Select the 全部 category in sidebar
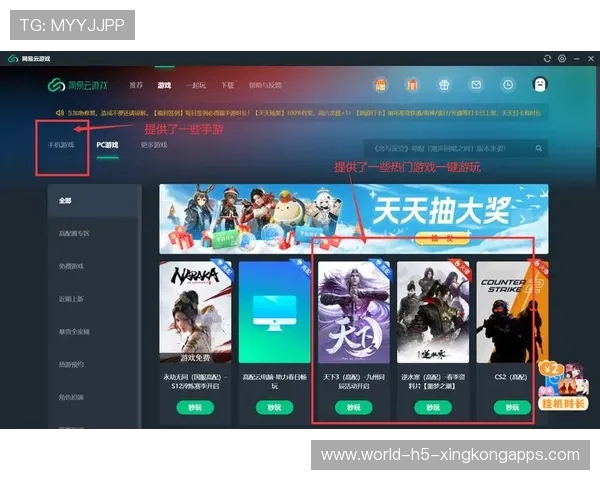Image resolution: width=600 pixels, height=480 pixels. (x=95, y=200)
